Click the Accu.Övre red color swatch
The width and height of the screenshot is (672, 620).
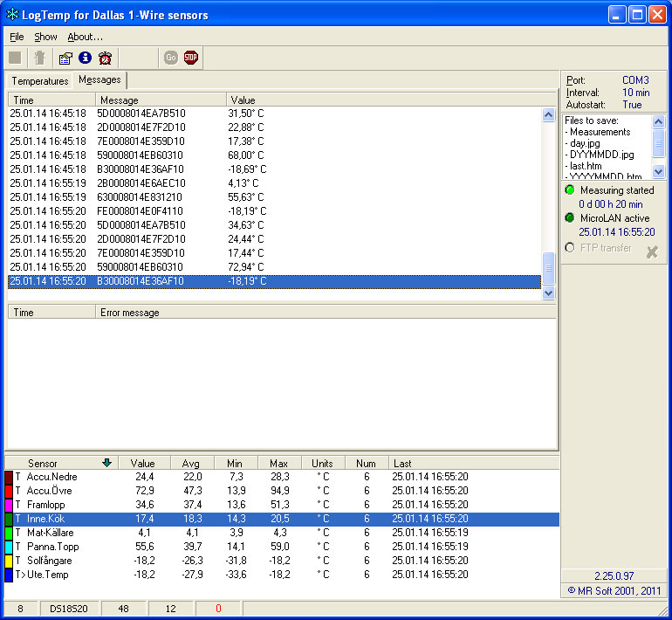pos(9,491)
